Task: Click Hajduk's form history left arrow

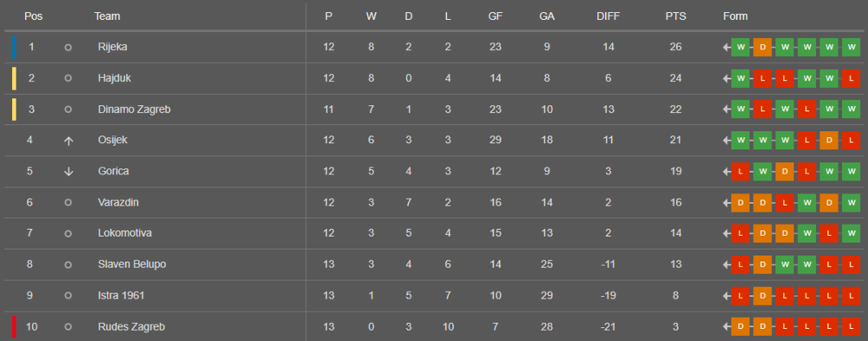Action: (727, 79)
